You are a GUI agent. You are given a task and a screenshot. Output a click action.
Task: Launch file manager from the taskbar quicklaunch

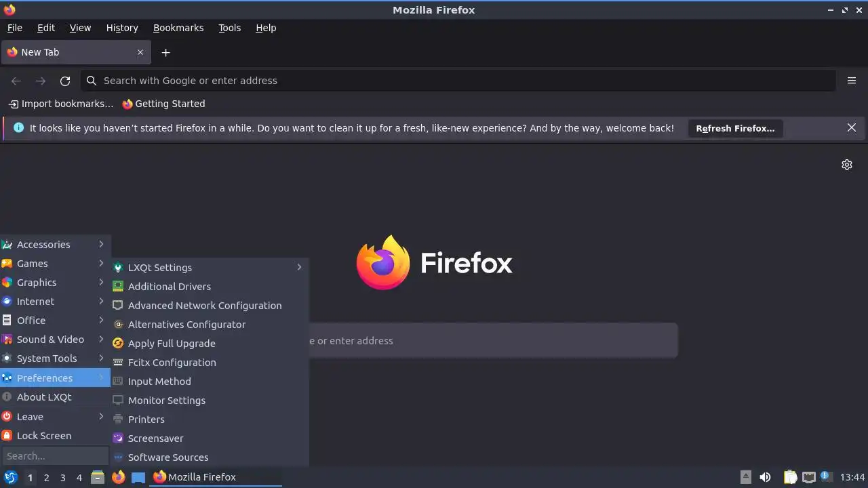click(98, 477)
